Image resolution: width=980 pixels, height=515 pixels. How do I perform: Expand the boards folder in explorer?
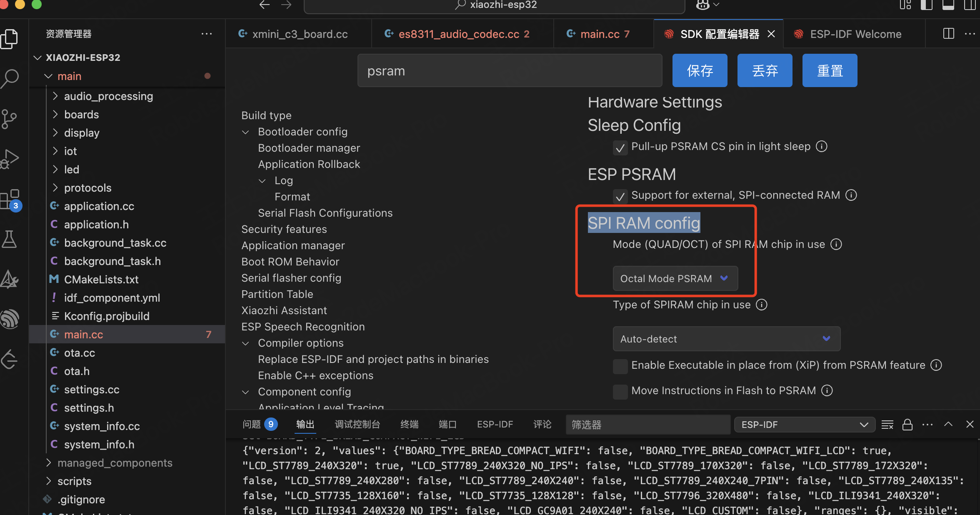click(81, 115)
